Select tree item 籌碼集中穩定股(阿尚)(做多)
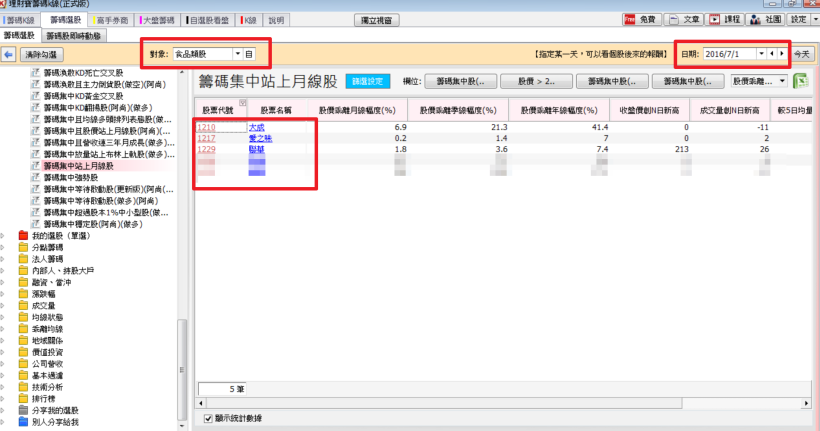The height and width of the screenshot is (431, 820). 93,224
